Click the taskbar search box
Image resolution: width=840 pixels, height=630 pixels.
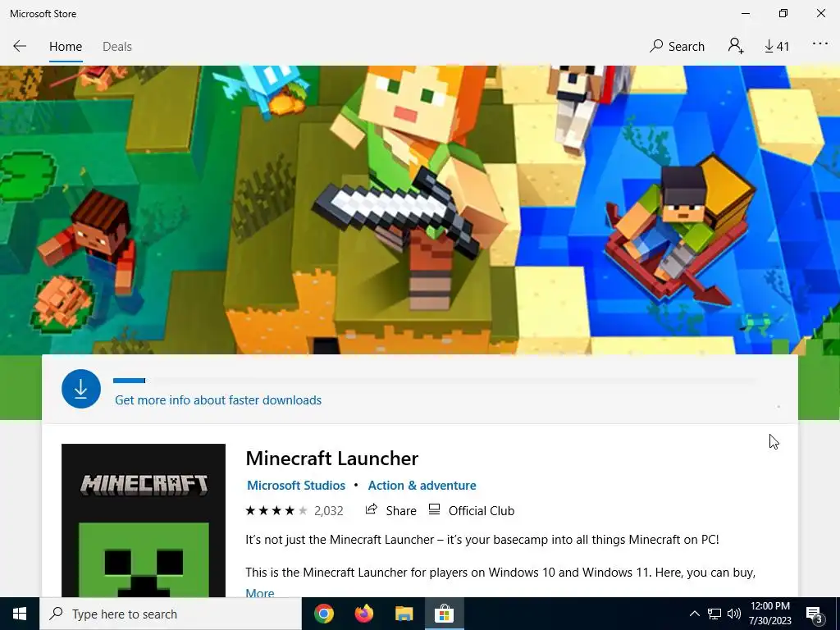(171, 614)
